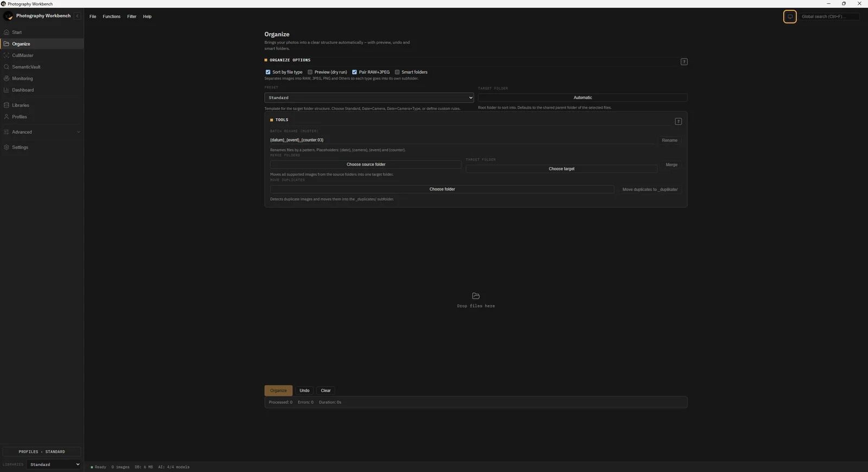The image size is (868, 472).
Task: Click the Clear button
Action: tap(325, 391)
